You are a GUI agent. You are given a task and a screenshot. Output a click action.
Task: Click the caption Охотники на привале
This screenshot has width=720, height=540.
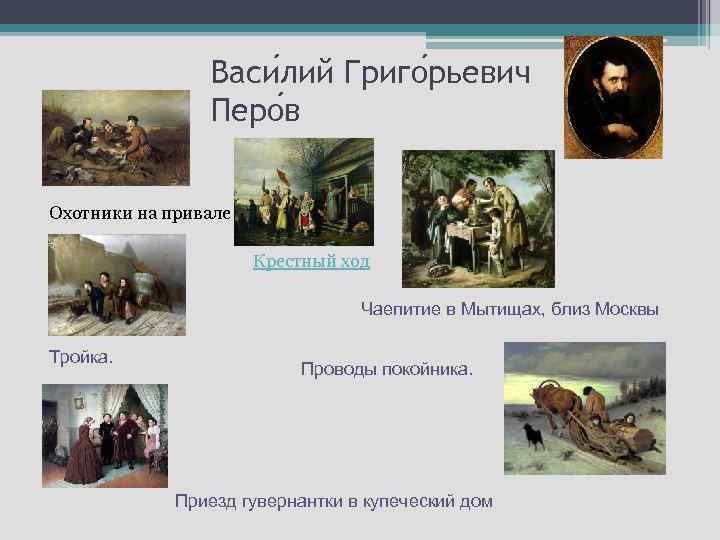click(x=140, y=213)
